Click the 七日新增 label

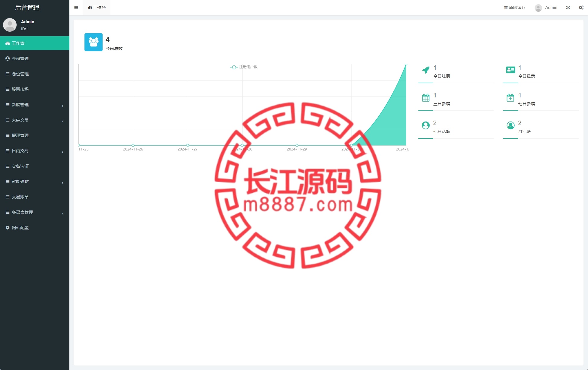pos(526,104)
